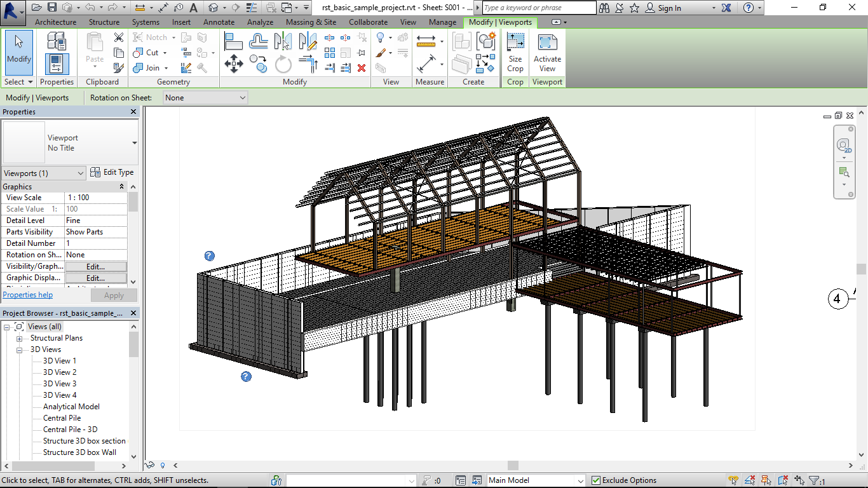Open the Rotation on Sheet dropdown
Screen dimensions: 868x488
(205, 97)
